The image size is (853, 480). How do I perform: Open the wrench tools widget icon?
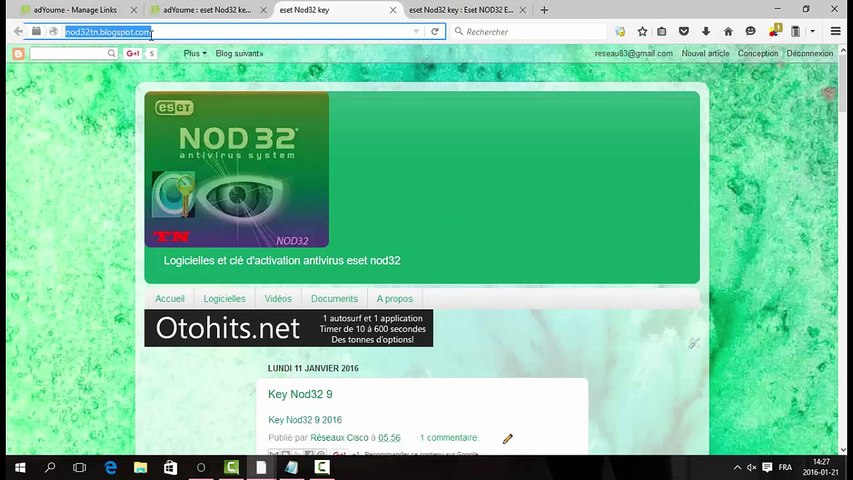pos(694,343)
